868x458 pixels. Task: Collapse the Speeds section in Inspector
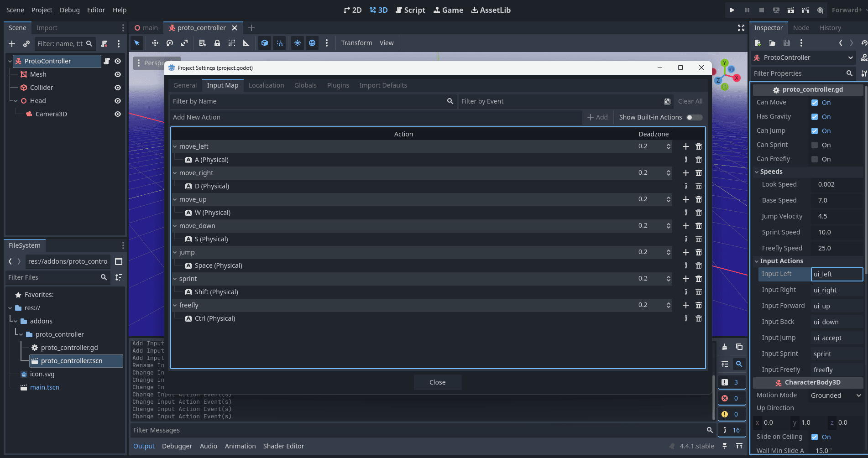[x=757, y=172]
